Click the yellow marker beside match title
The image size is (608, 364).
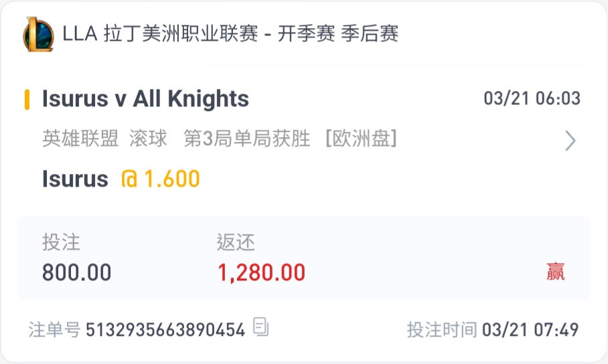(x=27, y=99)
